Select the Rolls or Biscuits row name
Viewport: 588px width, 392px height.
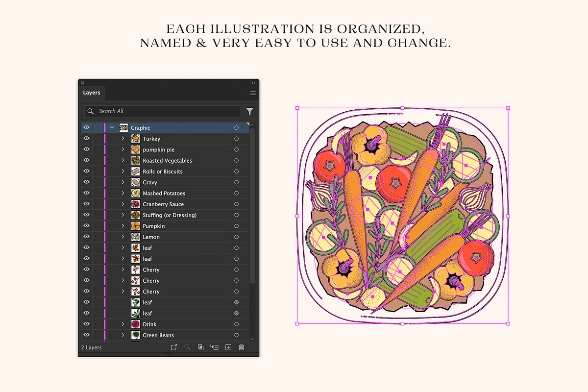pyautogui.click(x=163, y=171)
